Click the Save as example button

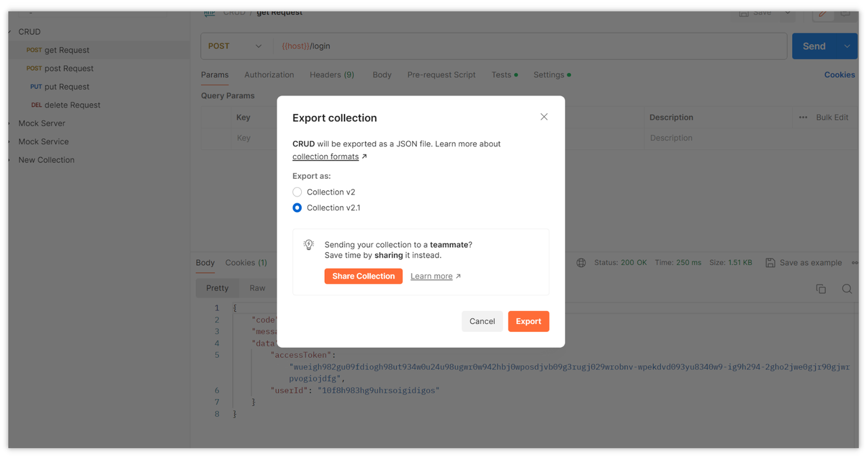tap(804, 263)
